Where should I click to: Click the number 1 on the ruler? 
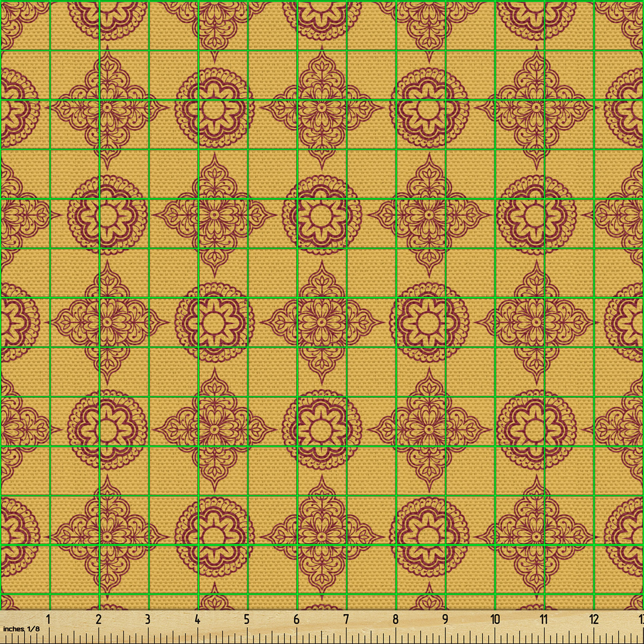click(49, 619)
